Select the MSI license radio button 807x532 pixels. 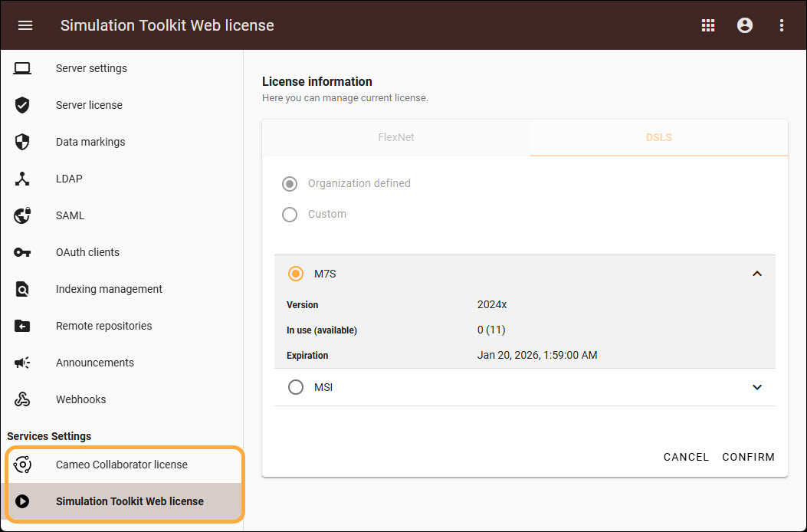(296, 388)
